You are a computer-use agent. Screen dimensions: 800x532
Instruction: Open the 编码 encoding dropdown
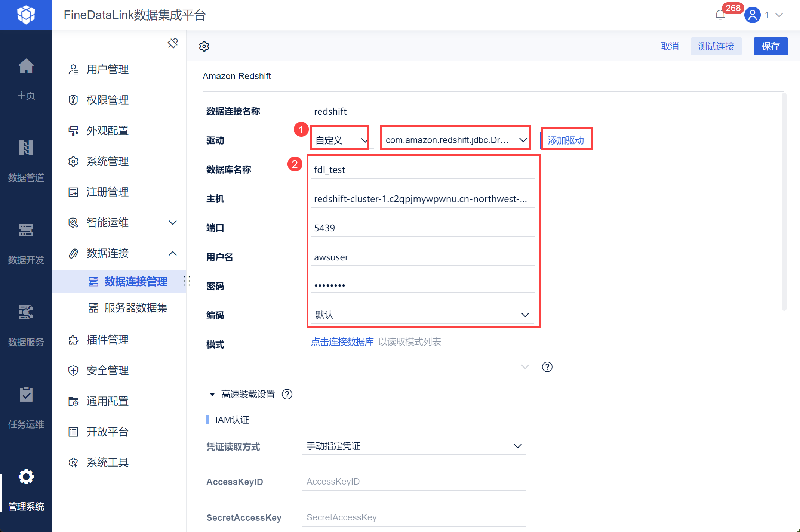(x=422, y=315)
